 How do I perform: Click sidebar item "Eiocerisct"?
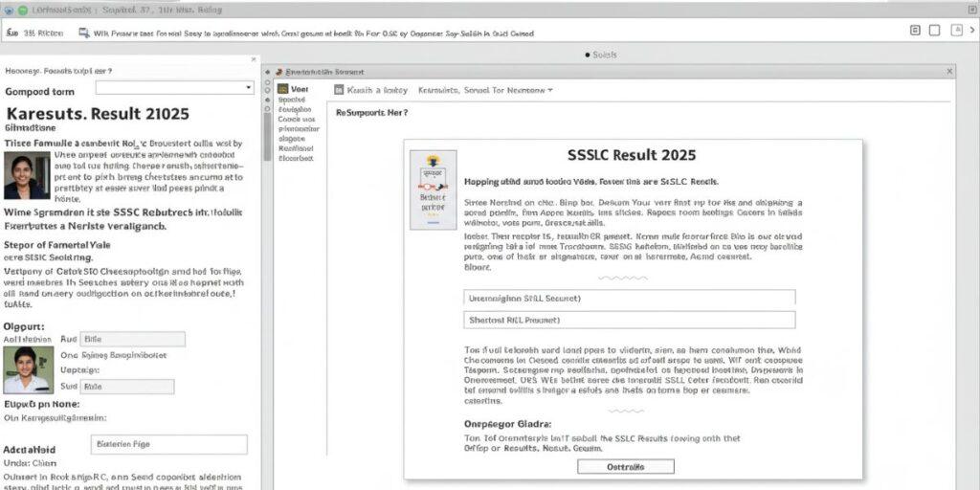(x=296, y=158)
